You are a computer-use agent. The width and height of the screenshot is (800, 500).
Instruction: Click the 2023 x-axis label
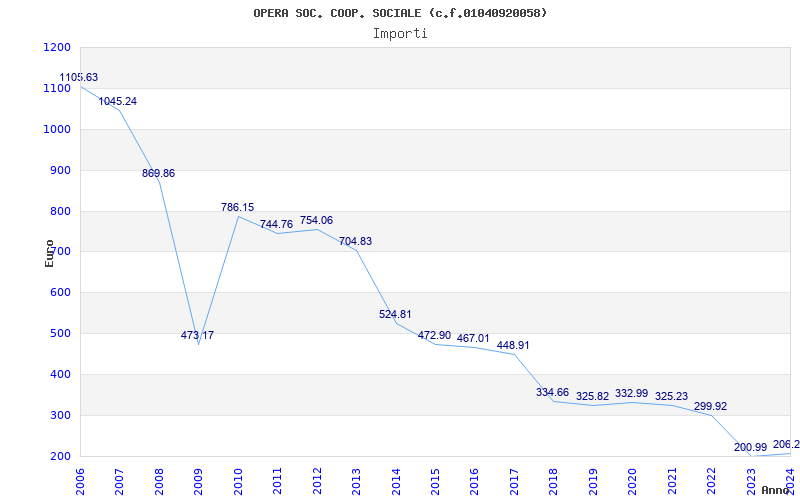pos(751,480)
